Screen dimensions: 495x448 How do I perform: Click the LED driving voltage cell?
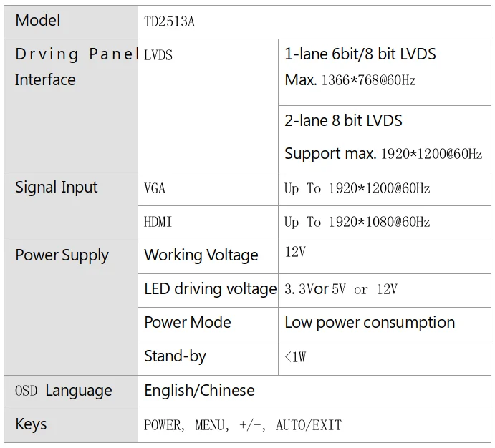coord(210,289)
